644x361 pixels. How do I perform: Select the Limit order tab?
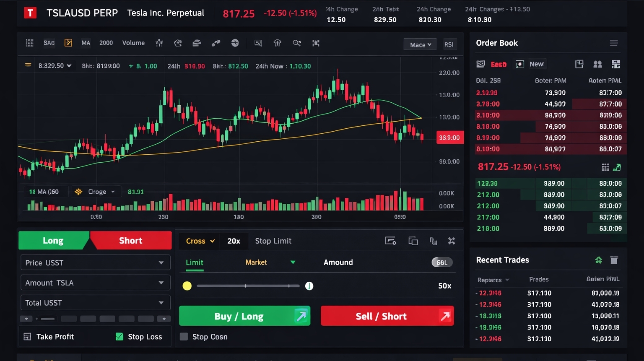pyautogui.click(x=195, y=262)
